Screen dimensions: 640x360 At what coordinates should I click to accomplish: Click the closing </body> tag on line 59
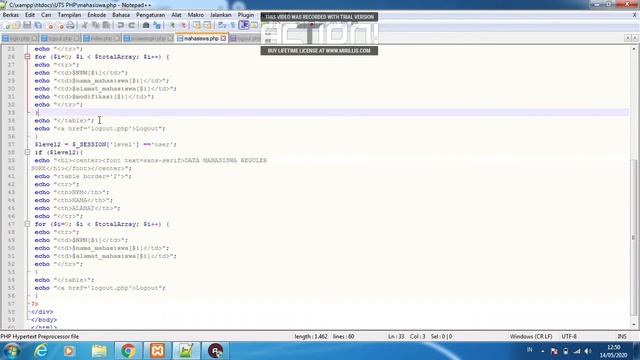[44, 320]
